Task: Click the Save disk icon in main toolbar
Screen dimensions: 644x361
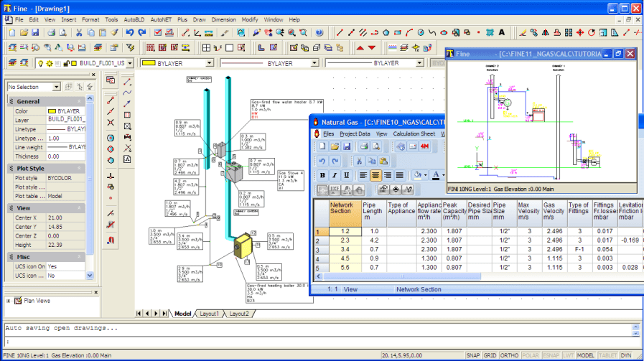Action: click(35, 33)
